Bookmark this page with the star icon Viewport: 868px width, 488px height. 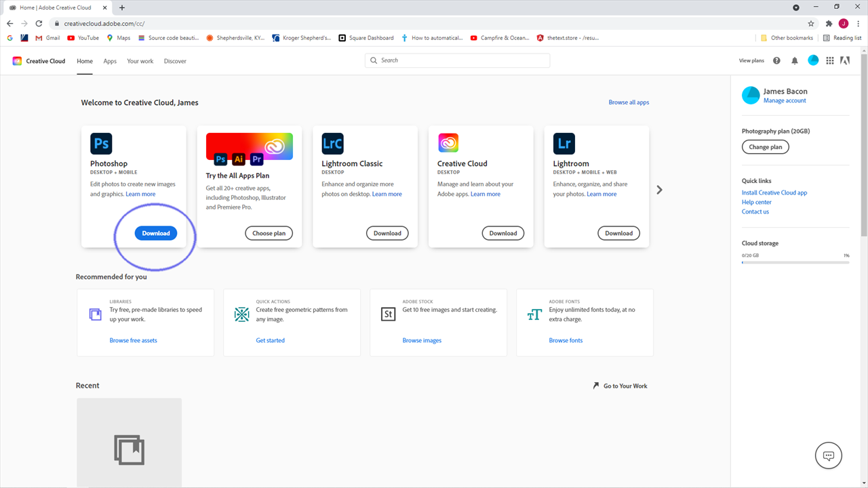811,23
